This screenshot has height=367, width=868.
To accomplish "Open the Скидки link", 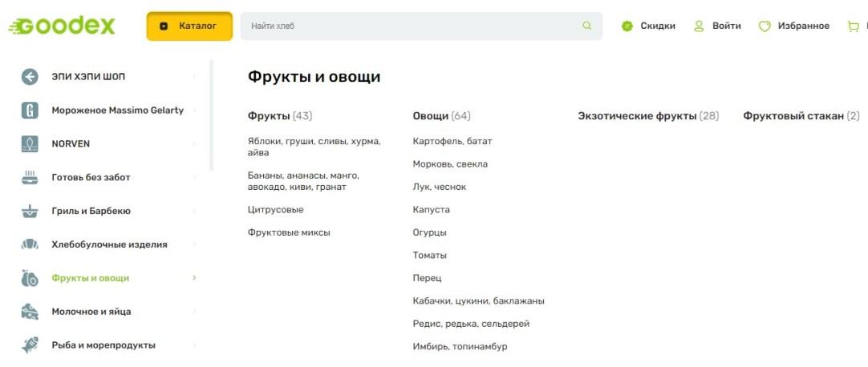I will click(x=658, y=26).
